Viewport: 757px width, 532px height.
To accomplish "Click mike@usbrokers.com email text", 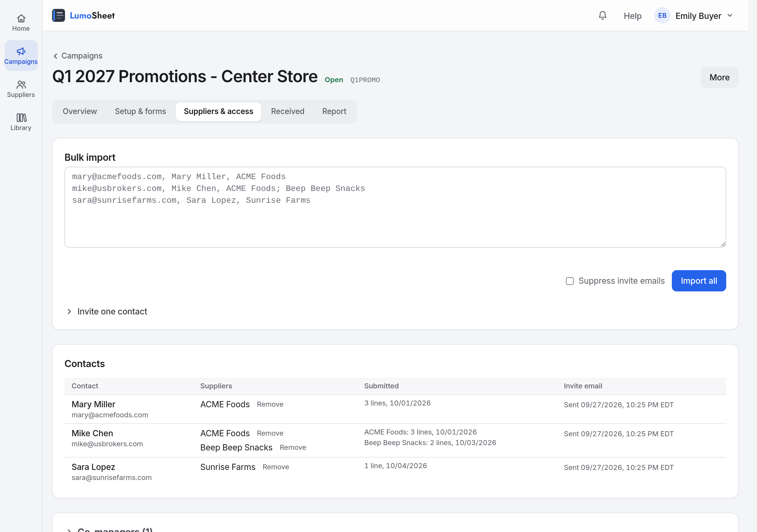I will click(x=107, y=444).
